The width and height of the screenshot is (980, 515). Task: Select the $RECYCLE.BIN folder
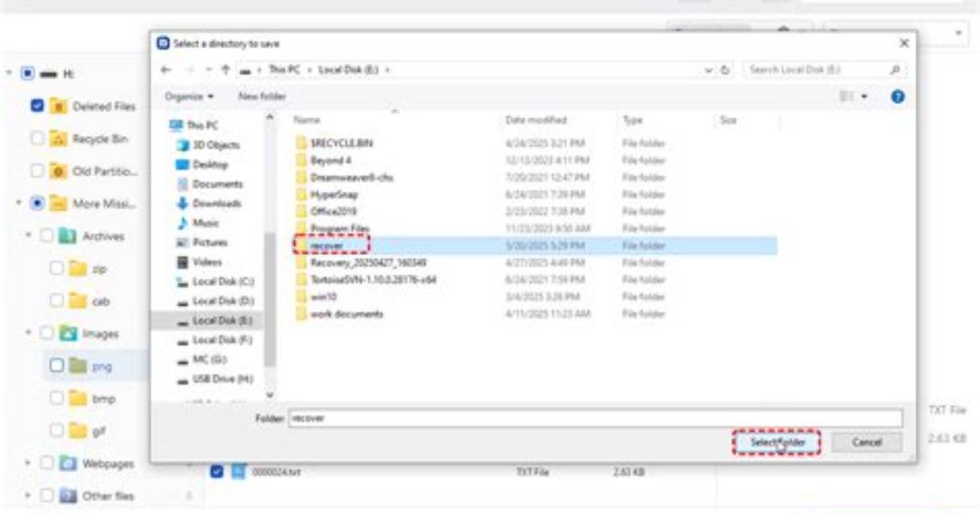(334, 144)
